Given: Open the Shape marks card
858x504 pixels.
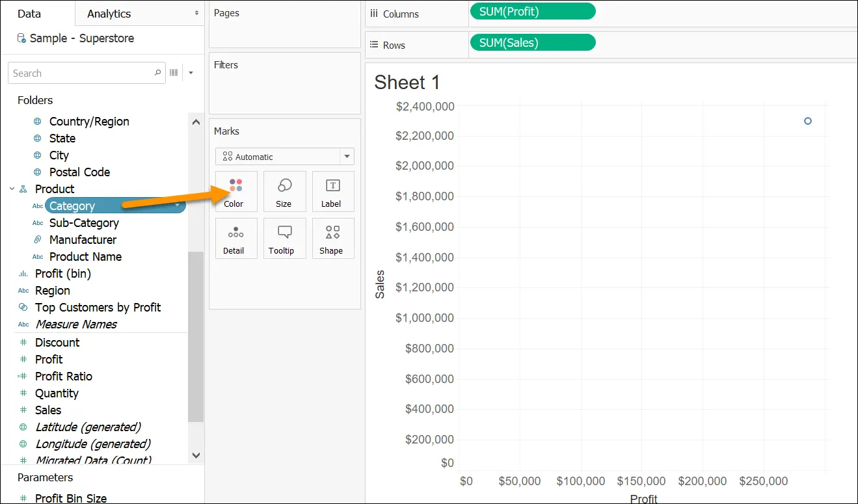Looking at the screenshot, I should click(333, 238).
